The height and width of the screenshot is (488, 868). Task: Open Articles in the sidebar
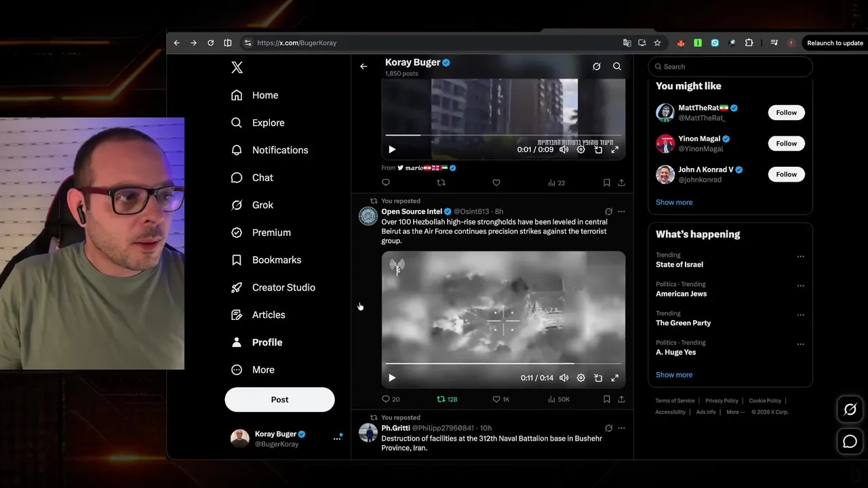[x=258, y=314]
